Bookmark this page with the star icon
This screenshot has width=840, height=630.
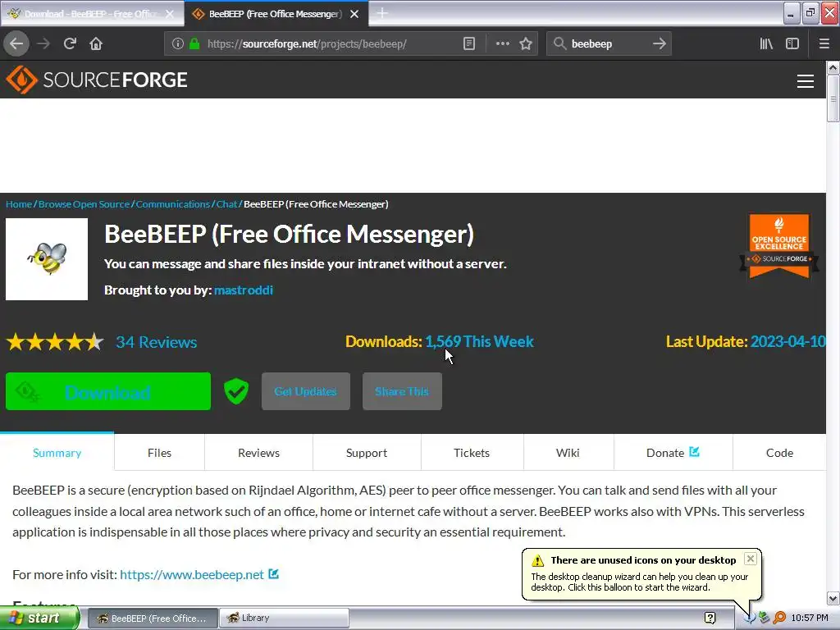526,44
